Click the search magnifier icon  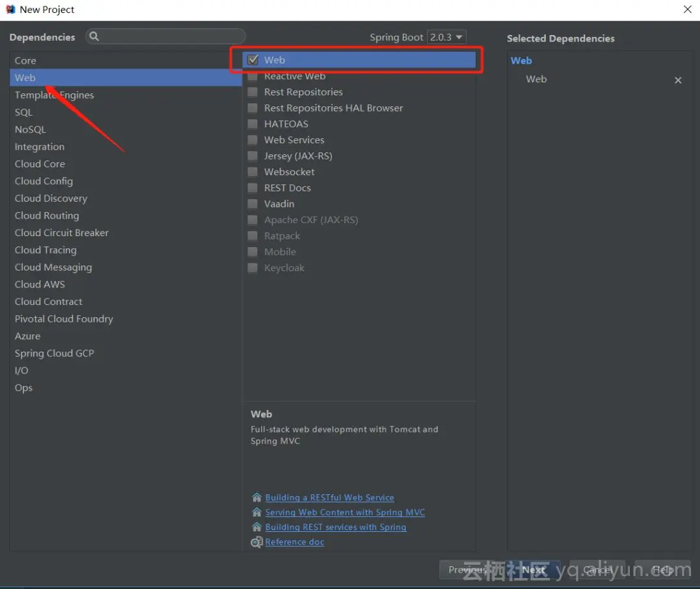click(94, 36)
